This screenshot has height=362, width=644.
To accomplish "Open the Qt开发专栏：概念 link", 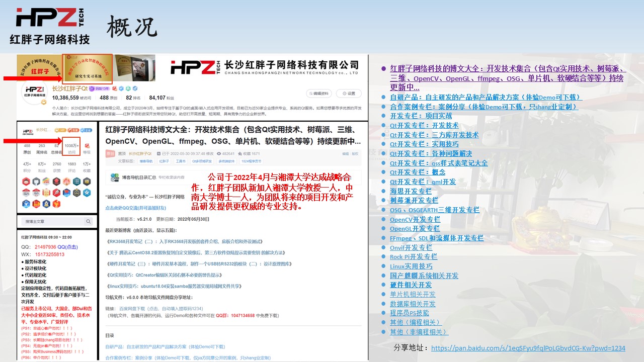I will (x=418, y=172).
